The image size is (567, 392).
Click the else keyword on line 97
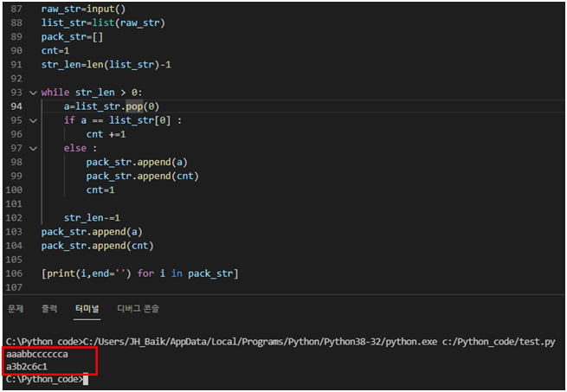pos(75,148)
